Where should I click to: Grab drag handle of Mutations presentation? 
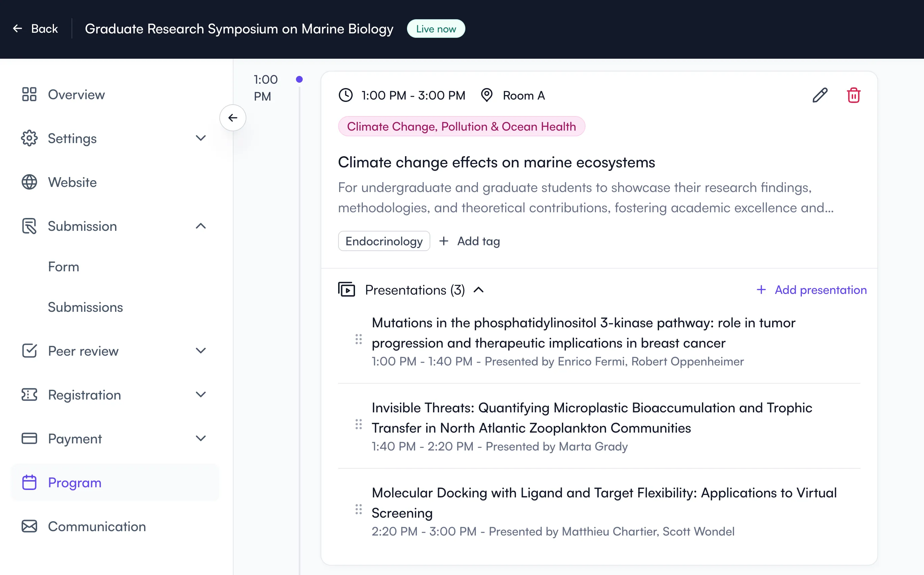point(359,339)
